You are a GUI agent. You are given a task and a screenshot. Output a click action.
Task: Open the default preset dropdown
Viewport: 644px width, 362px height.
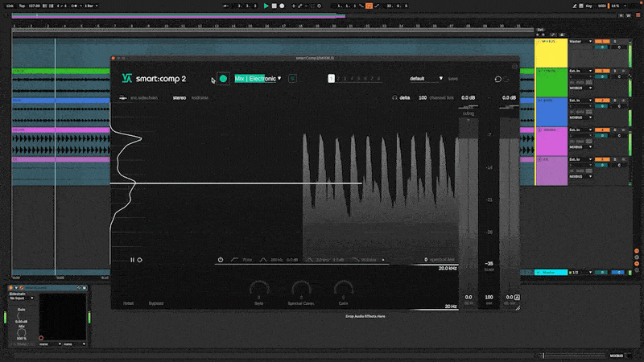click(426, 78)
